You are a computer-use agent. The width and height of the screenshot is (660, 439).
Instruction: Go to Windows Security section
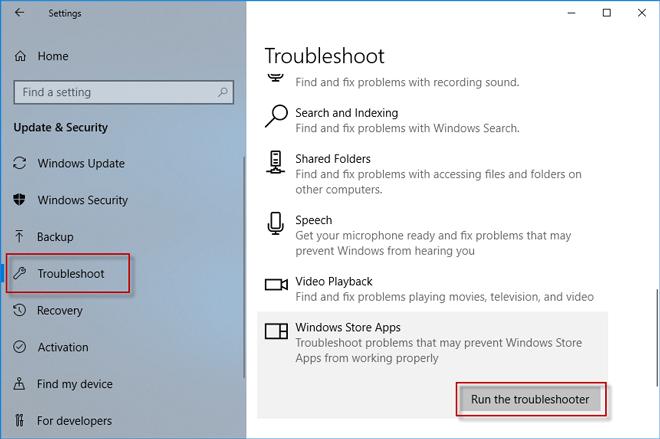[x=82, y=200]
